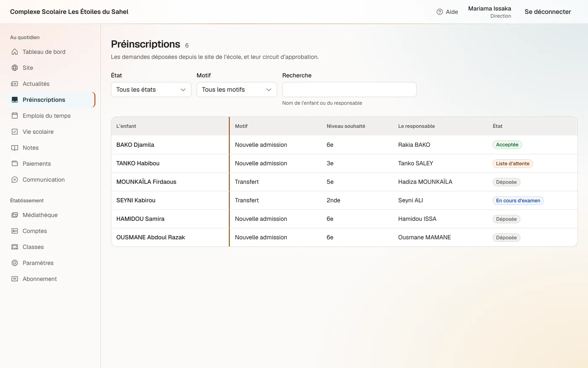
Task: Open the Motif filter dropdown
Action: point(237,90)
